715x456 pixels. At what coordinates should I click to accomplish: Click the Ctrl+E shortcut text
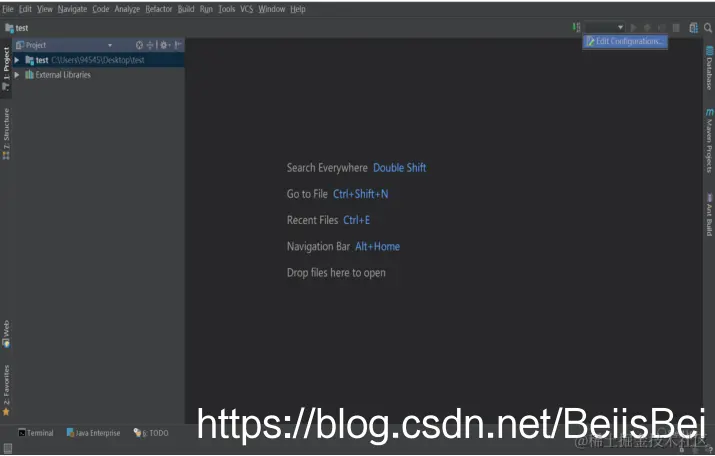pos(357,220)
